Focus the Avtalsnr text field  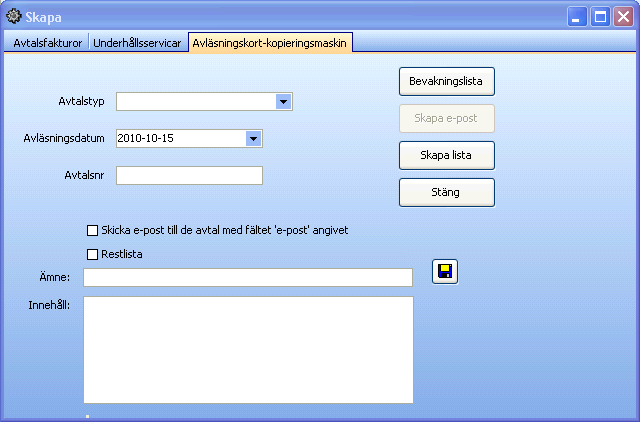[x=189, y=176]
